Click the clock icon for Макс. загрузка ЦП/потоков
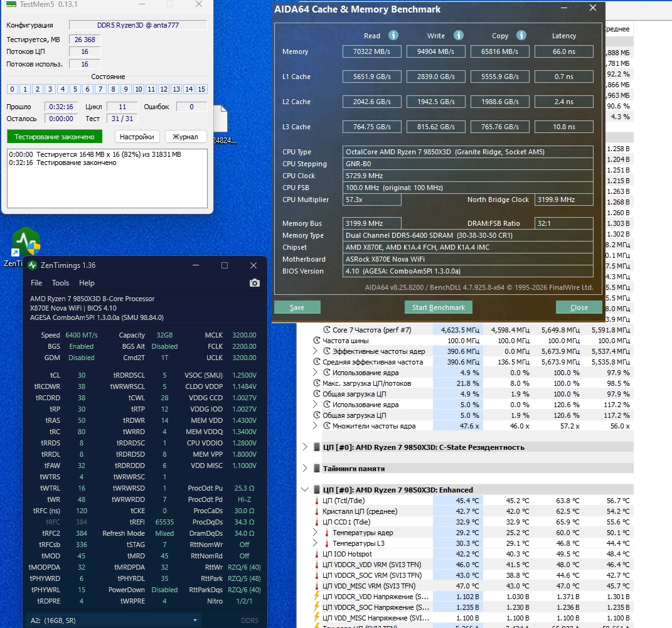Viewport: 672px width, 628px height. (317, 383)
